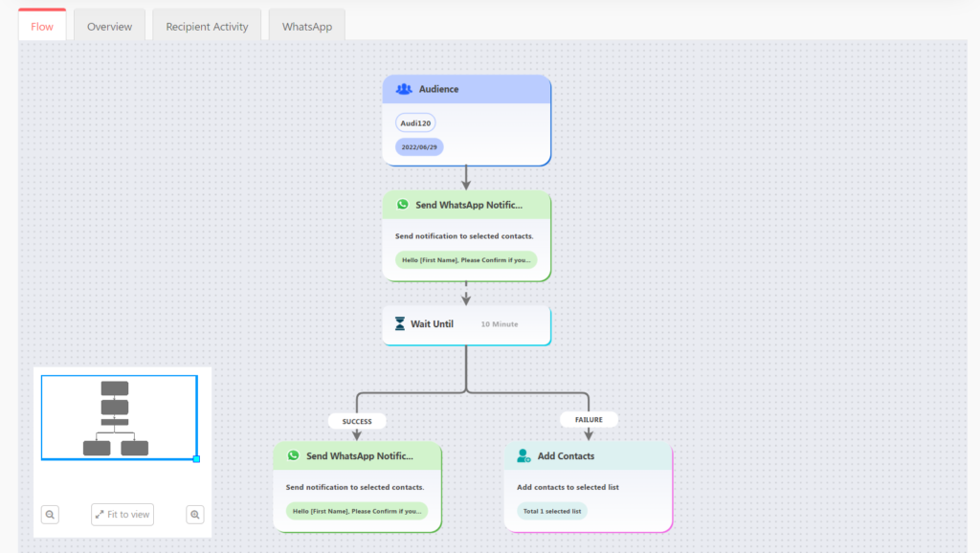
Task: Click the Total 1 selected list badge
Action: 552,511
